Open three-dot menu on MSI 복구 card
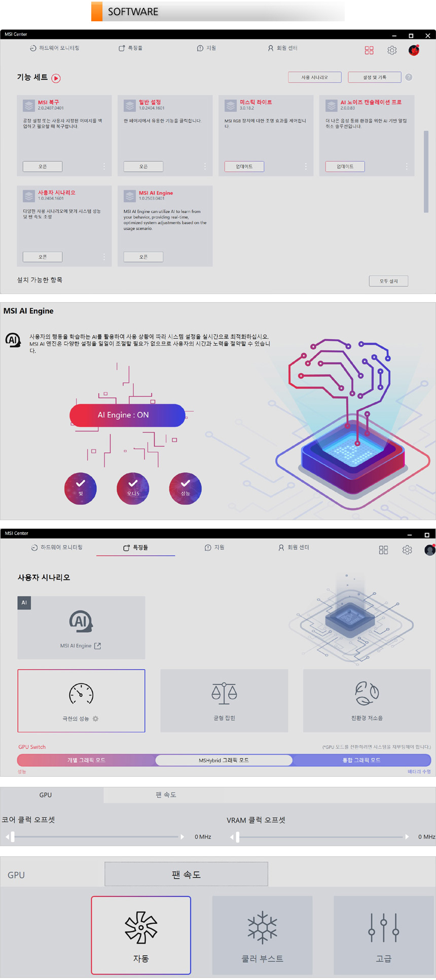 [x=104, y=166]
